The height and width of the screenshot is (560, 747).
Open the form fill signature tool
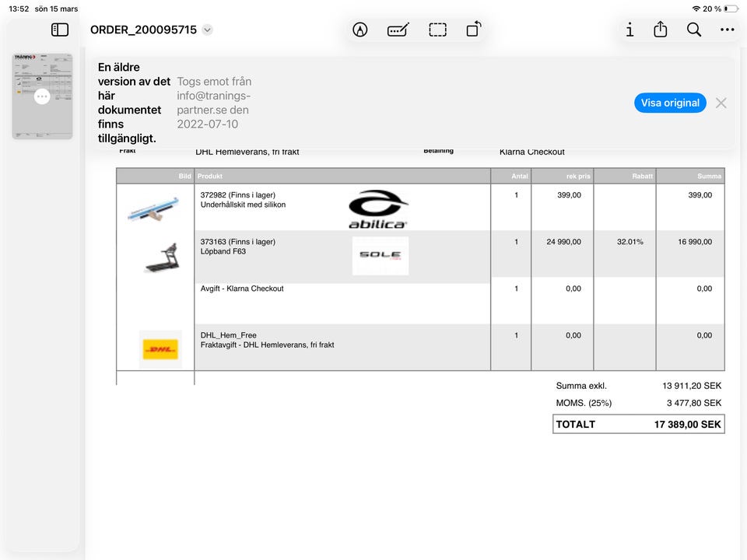398,30
